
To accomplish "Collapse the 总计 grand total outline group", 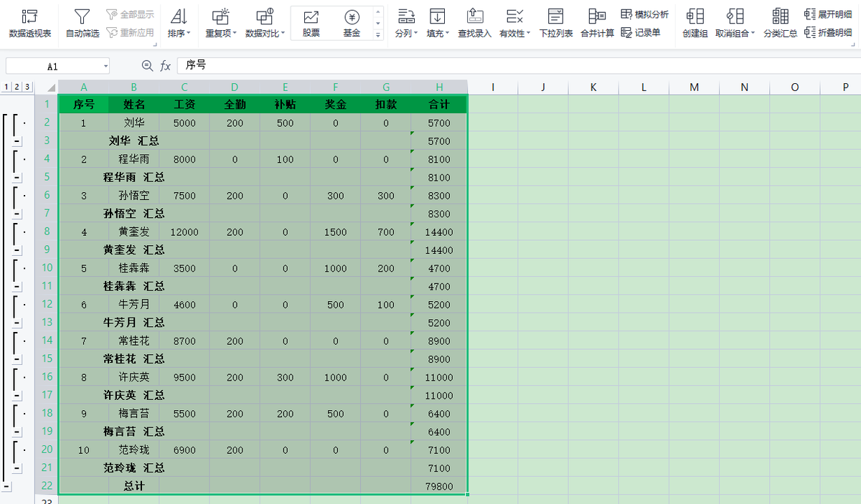I will pyautogui.click(x=6, y=486).
